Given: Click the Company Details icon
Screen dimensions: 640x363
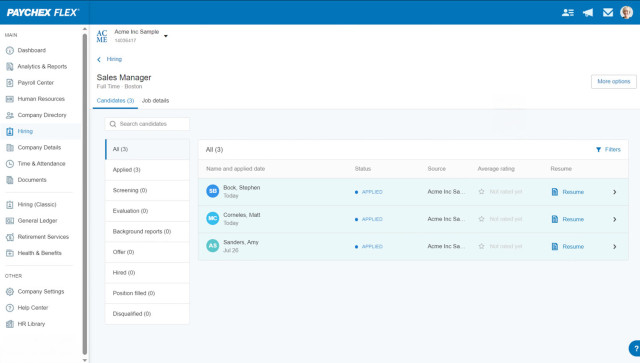Looking at the screenshot, I should point(10,148).
